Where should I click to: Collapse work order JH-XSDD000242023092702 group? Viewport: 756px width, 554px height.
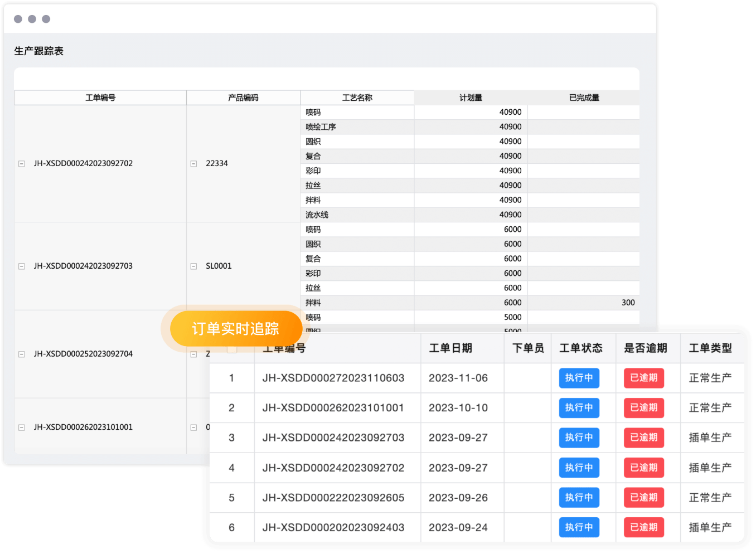22,164
